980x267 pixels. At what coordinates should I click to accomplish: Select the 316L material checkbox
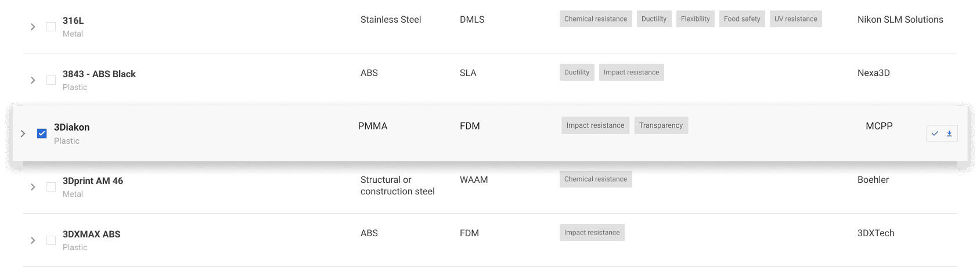pos(51,27)
